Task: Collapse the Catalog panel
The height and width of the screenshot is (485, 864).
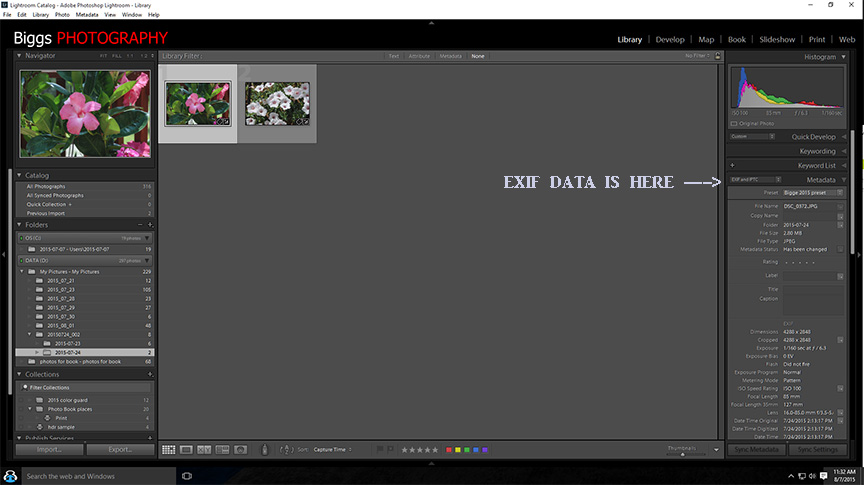Action: point(19,175)
